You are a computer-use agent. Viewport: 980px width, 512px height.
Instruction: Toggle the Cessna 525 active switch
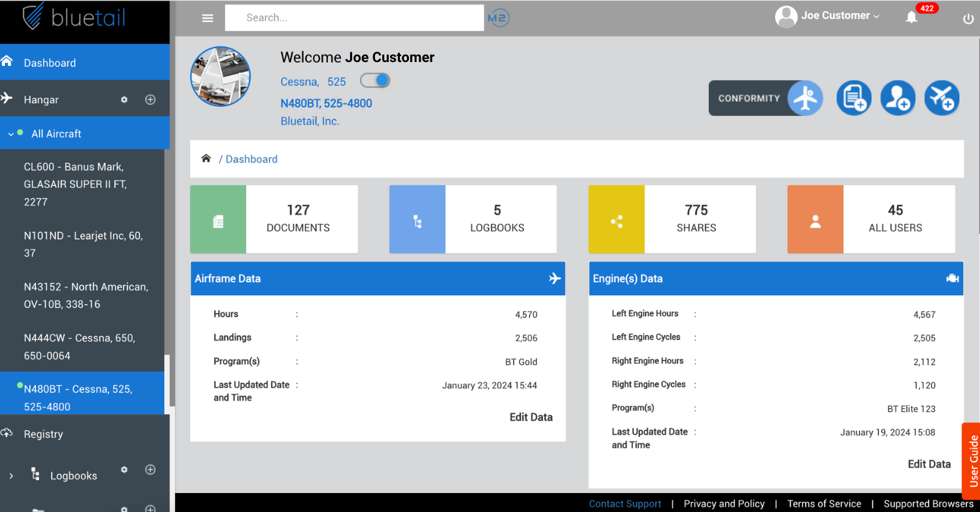coord(374,80)
